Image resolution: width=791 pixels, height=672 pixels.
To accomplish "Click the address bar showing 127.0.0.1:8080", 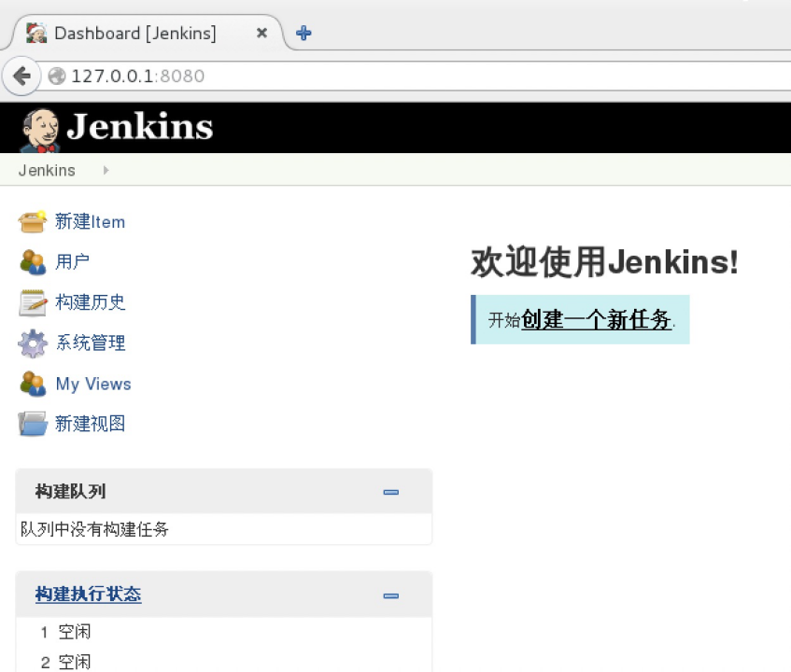I will click(x=420, y=77).
